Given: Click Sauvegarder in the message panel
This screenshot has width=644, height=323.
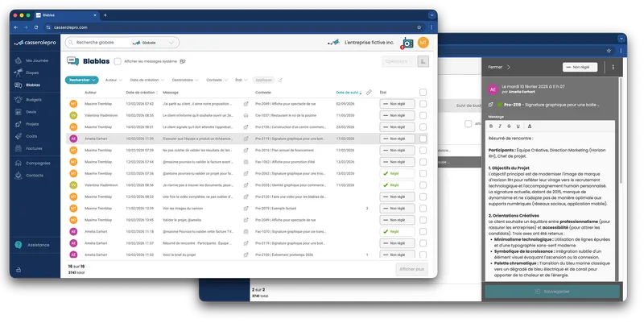Looking at the screenshot, I should (x=552, y=292).
